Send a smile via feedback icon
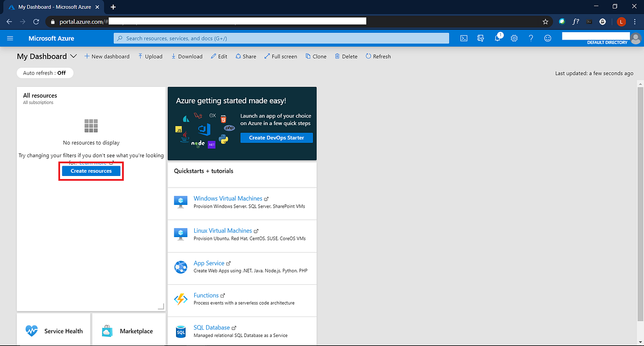The height and width of the screenshot is (346, 644). [x=547, y=38]
